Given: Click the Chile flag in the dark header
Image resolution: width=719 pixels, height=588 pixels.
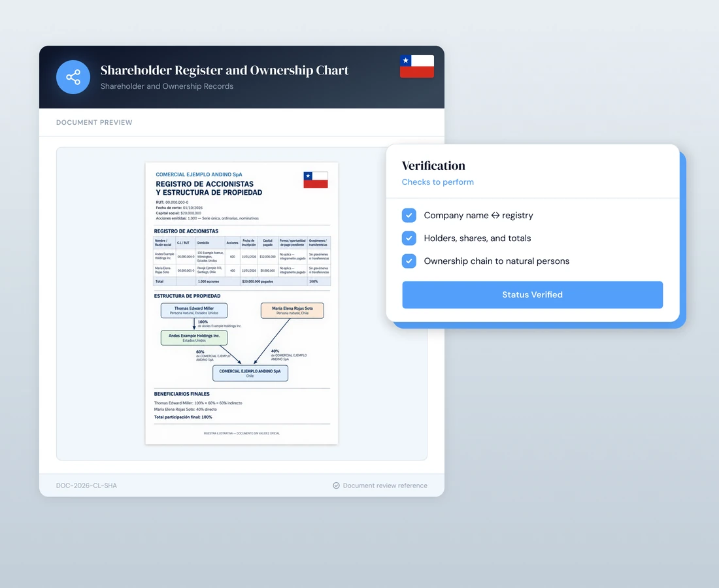Looking at the screenshot, I should pos(417,67).
